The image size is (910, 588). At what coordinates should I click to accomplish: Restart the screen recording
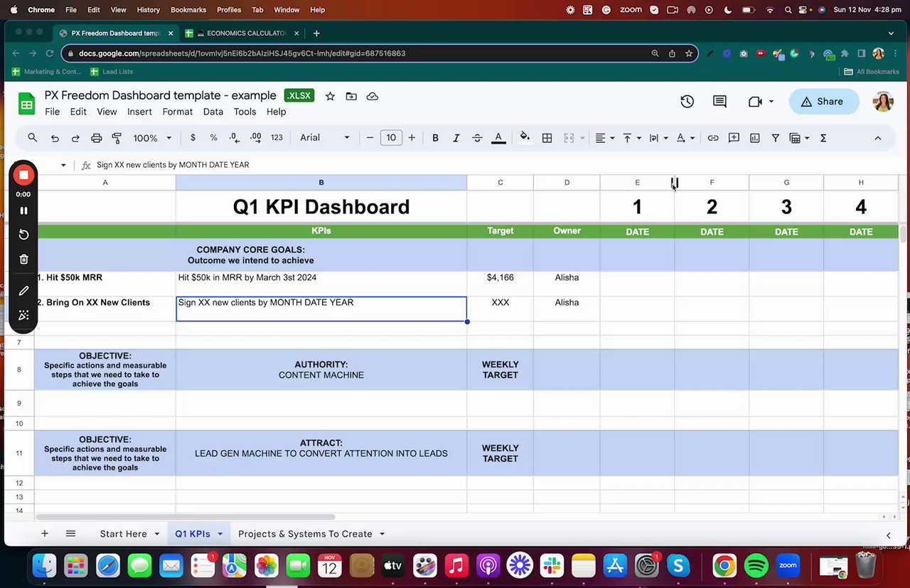pos(23,235)
